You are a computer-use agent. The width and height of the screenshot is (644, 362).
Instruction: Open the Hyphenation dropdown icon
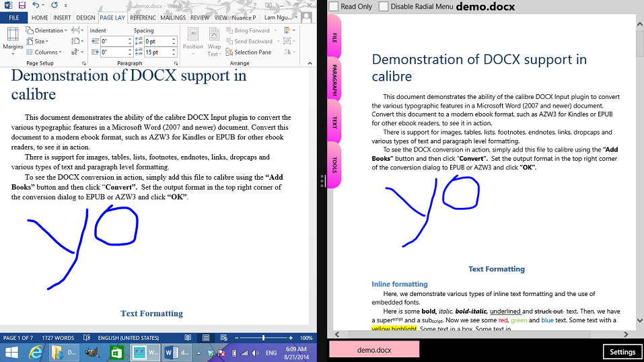click(77, 52)
